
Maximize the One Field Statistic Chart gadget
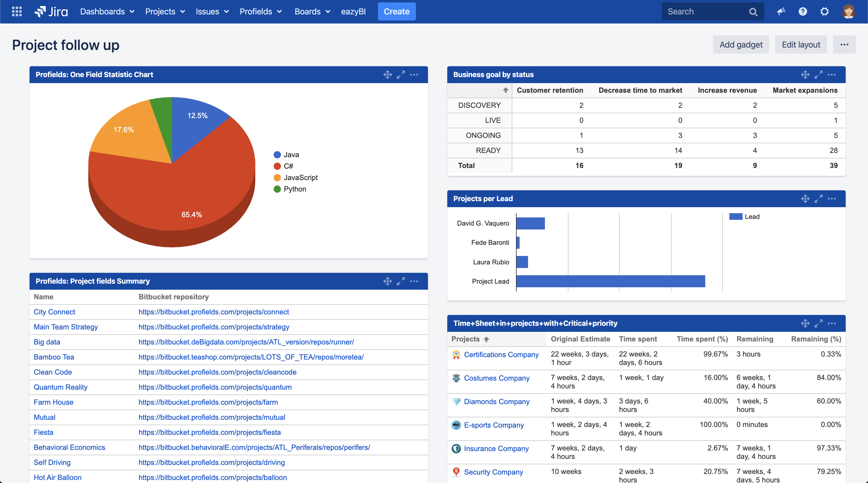pyautogui.click(x=401, y=75)
